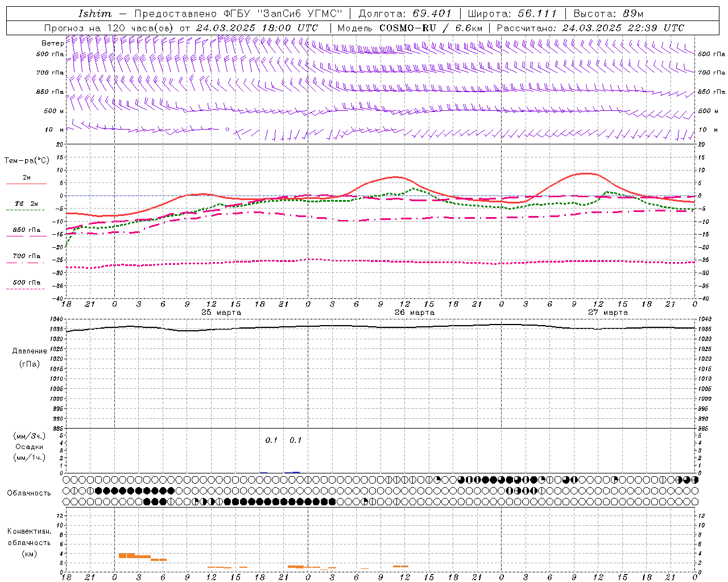Click the "Широта: 56.111" header field
Screen dimensions: 728x582
pos(512,14)
